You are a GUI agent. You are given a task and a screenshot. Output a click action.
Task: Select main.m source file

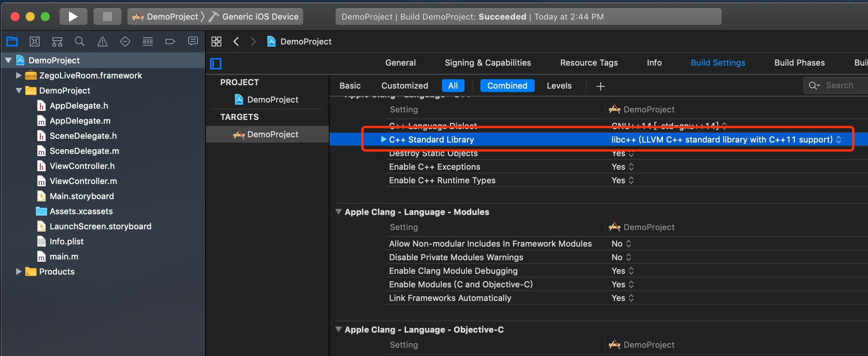point(58,256)
